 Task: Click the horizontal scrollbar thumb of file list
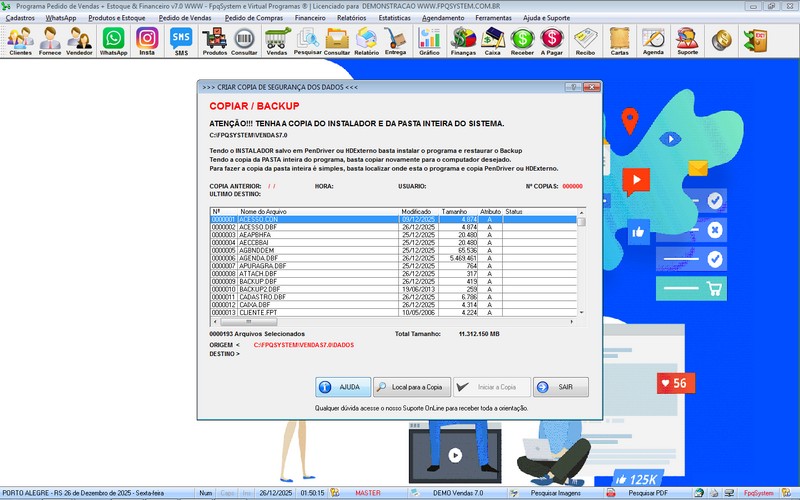coord(248,322)
